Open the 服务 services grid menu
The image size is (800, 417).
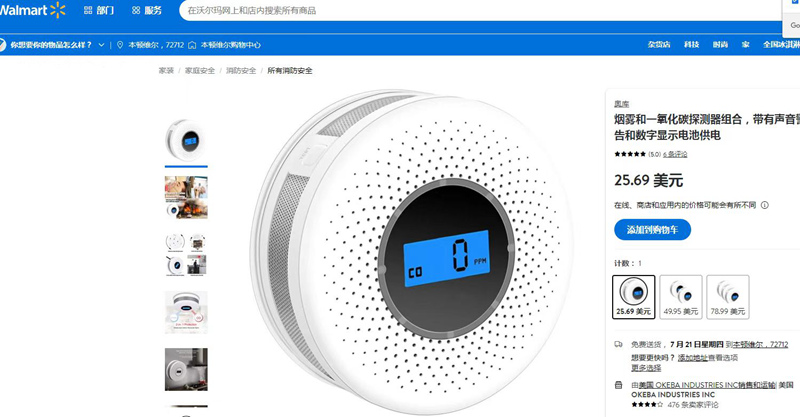pyautogui.click(x=146, y=10)
